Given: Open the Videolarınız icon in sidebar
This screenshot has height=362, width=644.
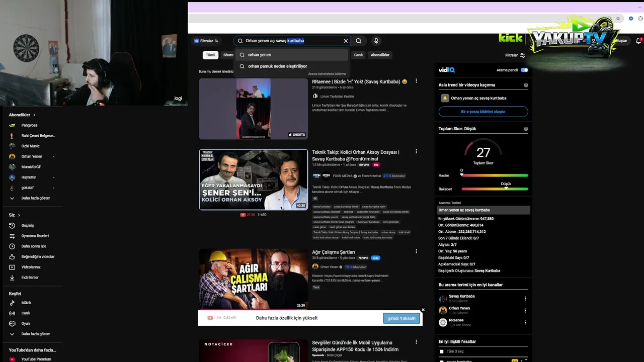Looking at the screenshot, I should [x=12, y=267].
